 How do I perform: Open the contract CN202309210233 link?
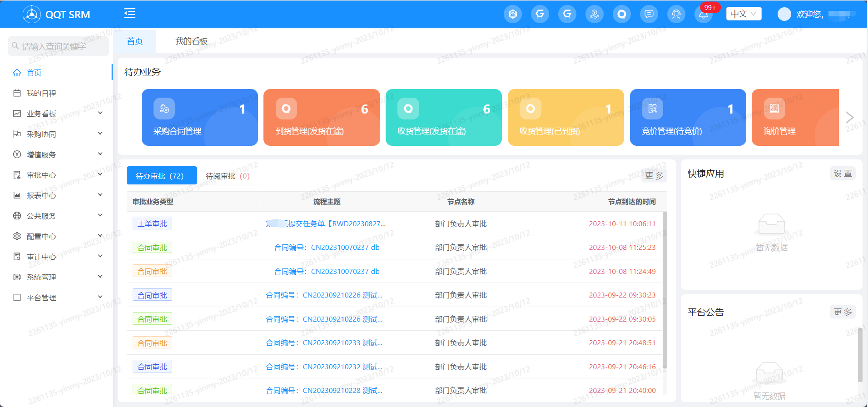pyautogui.click(x=324, y=343)
